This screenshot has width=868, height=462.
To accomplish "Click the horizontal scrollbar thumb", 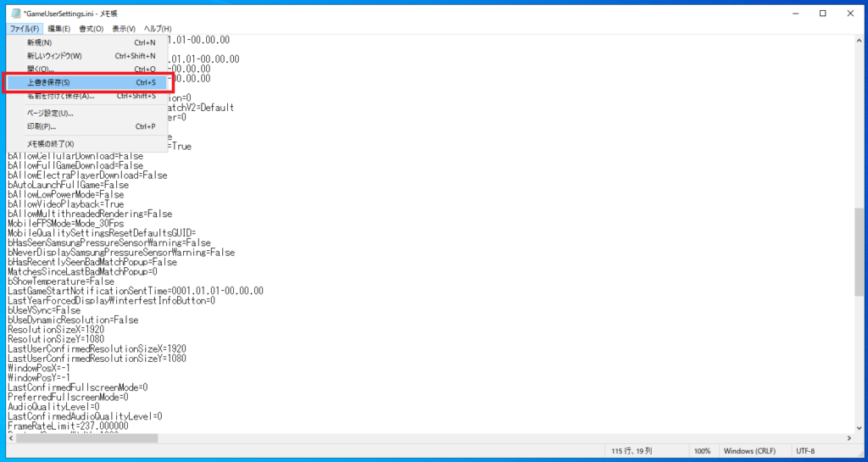I will point(87,438).
